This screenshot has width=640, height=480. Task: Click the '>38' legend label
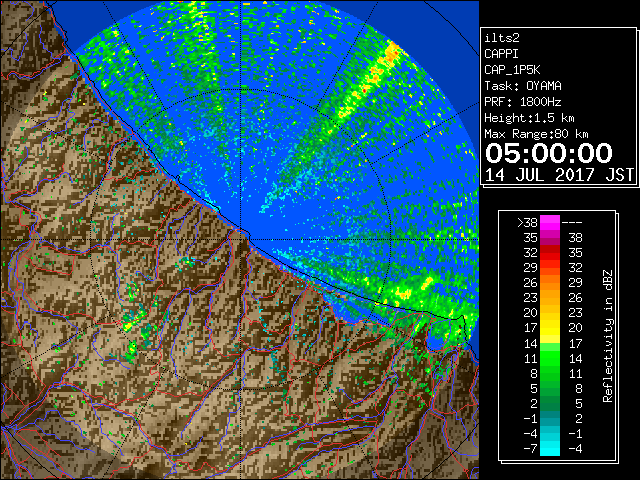coord(527,223)
